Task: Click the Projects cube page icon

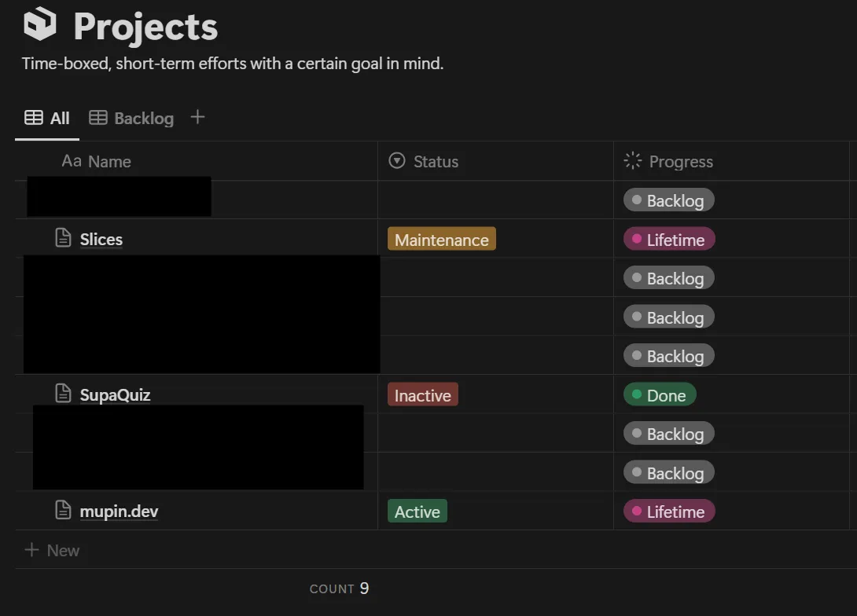Action: coord(40,24)
